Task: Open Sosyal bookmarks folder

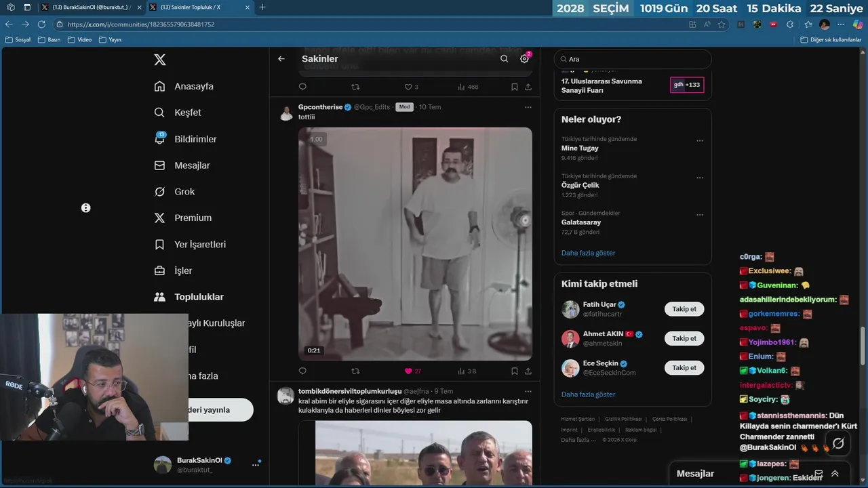Action: [x=18, y=39]
